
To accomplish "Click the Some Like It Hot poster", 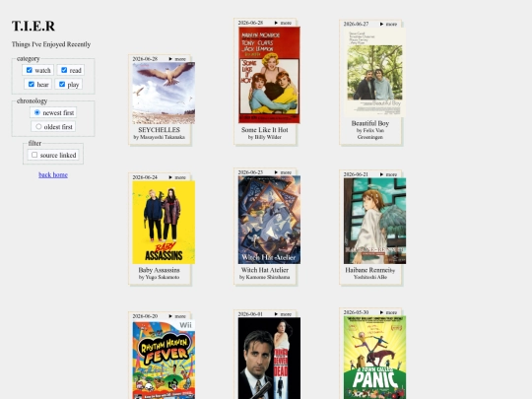I will pos(269,75).
